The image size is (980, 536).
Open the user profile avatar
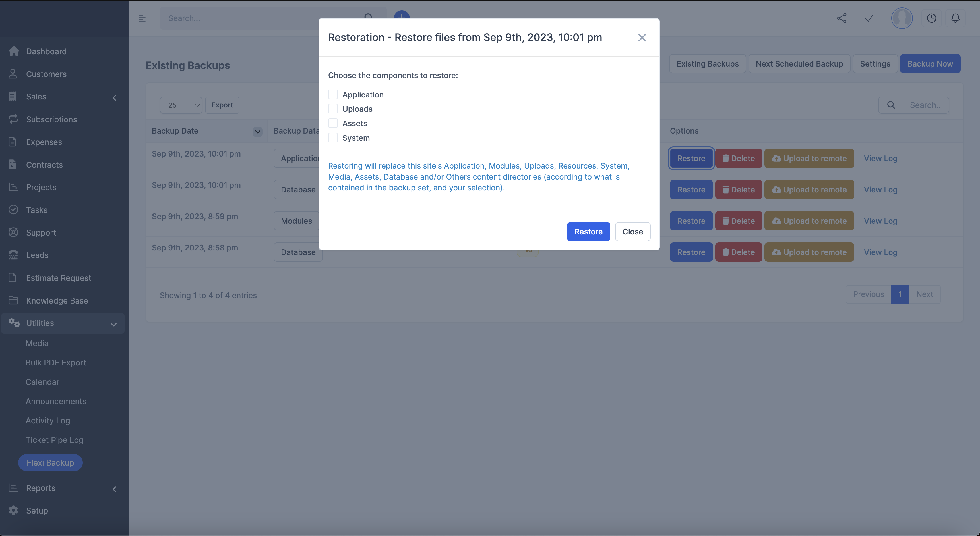[x=902, y=18]
